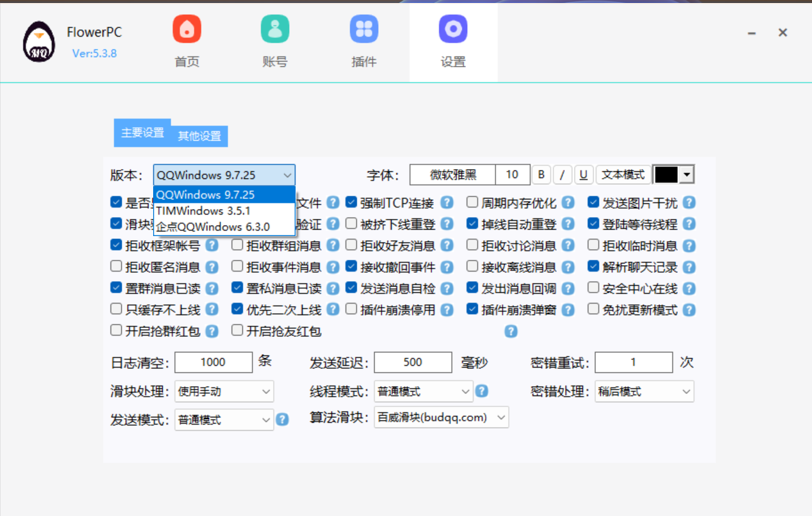Toggle 开启抢群红包 checkbox
812x516 pixels.
(116, 330)
